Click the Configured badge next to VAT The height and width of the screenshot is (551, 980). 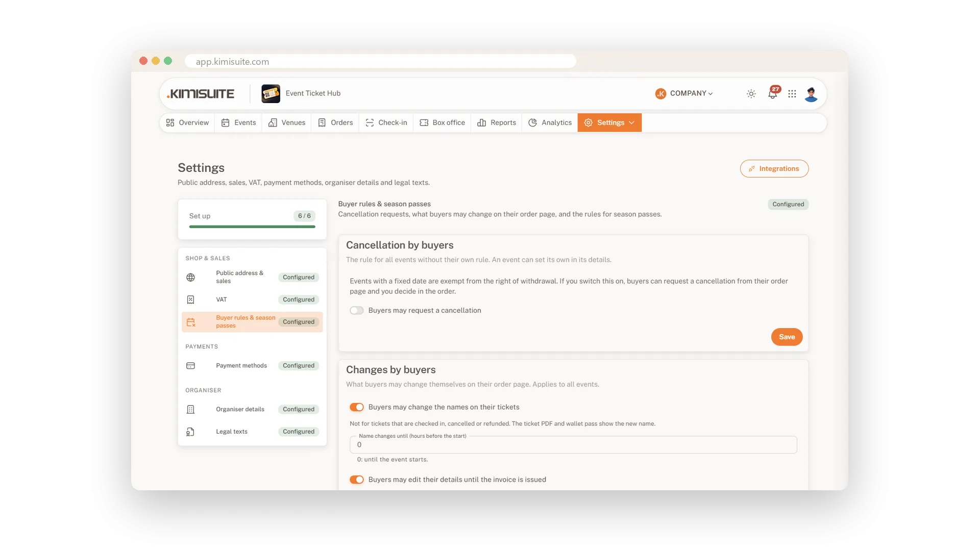299,300
